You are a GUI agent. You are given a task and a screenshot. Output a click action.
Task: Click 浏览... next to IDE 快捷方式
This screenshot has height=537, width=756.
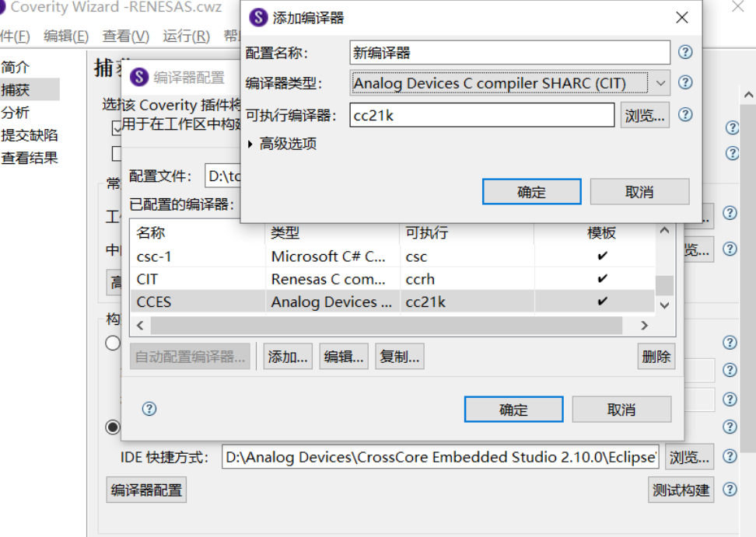coord(689,457)
